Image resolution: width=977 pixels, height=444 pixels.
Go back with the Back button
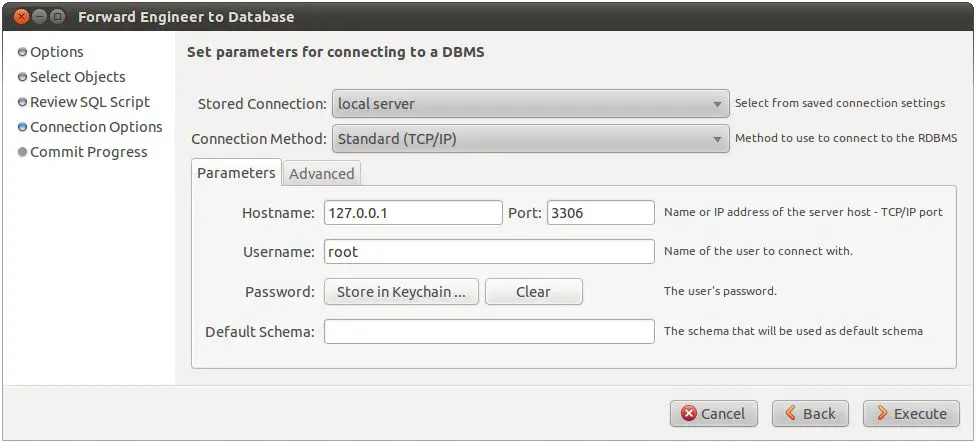coord(810,414)
